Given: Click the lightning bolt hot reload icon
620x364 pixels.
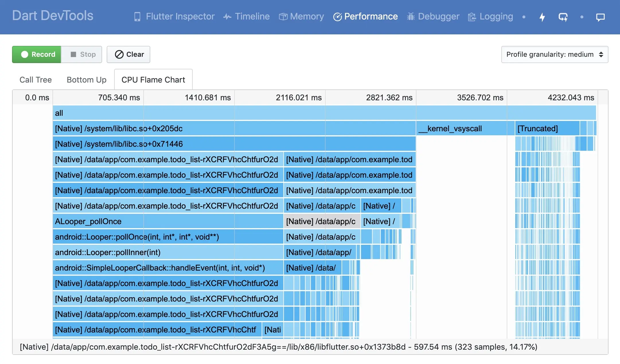Looking at the screenshot, I should tap(542, 17).
